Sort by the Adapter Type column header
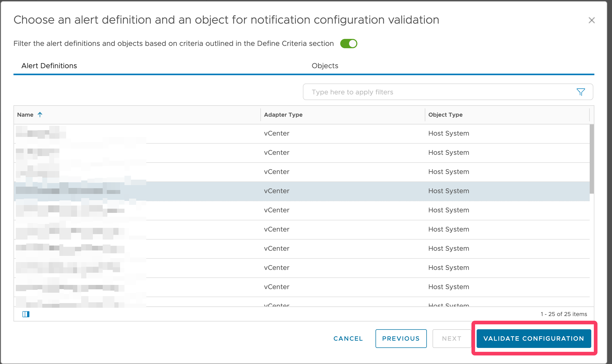This screenshot has height=364, width=612. point(283,114)
